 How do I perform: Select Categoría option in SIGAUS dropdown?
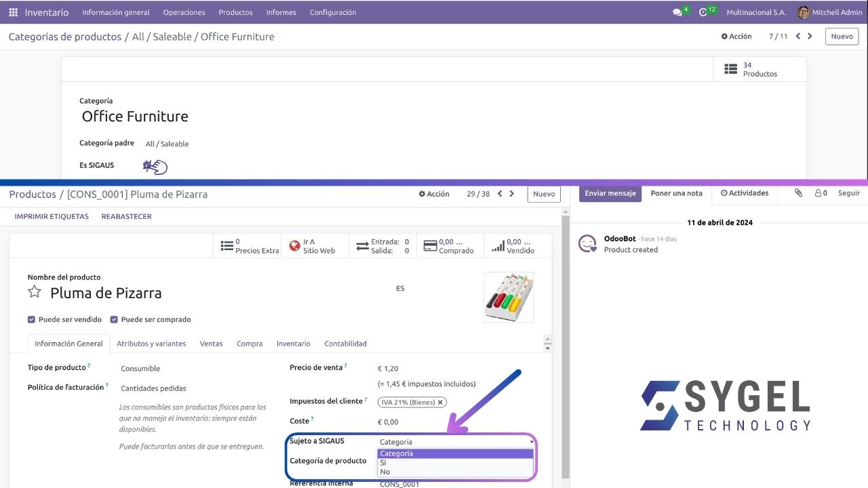click(x=456, y=453)
